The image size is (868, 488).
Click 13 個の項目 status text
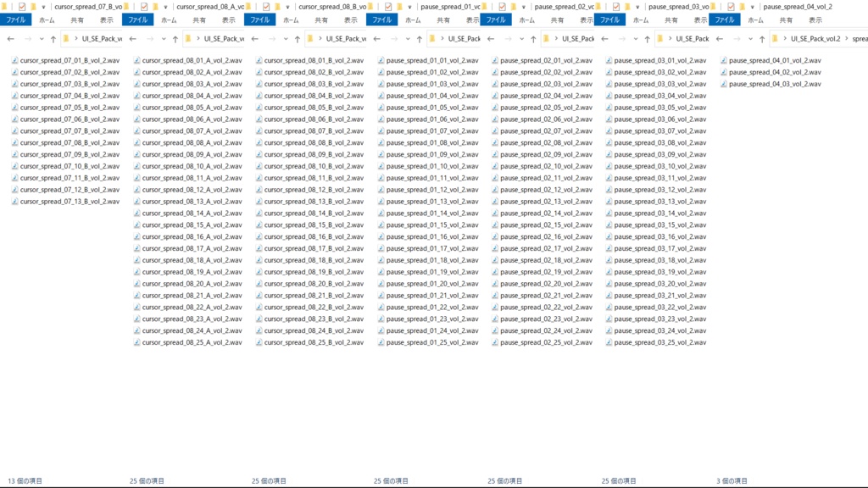click(25, 481)
